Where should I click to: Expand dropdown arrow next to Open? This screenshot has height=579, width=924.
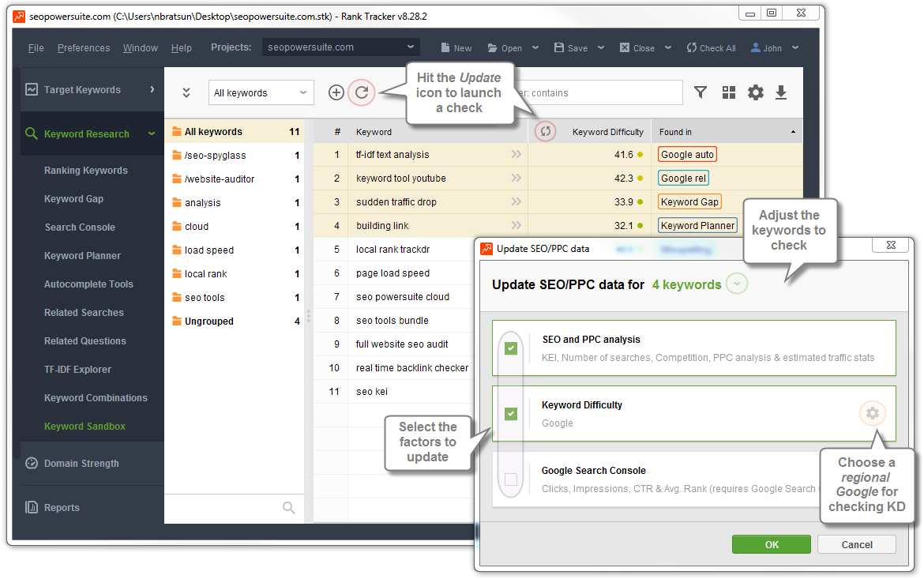point(535,47)
